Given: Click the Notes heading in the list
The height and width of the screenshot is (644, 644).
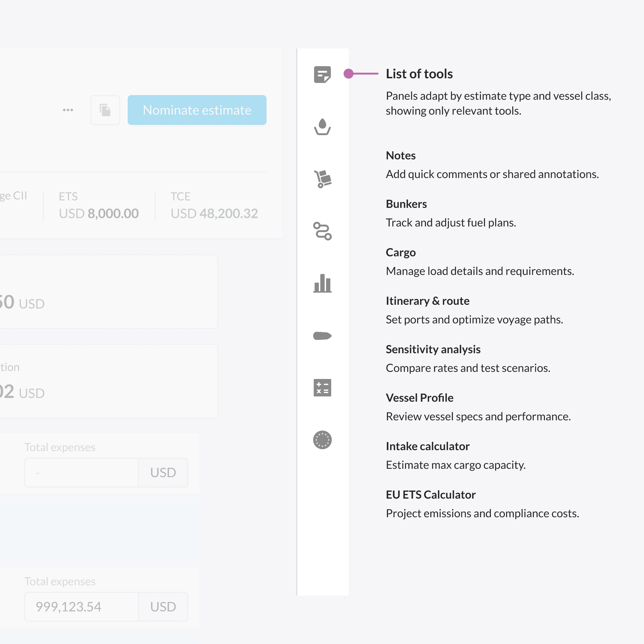Looking at the screenshot, I should tap(401, 156).
